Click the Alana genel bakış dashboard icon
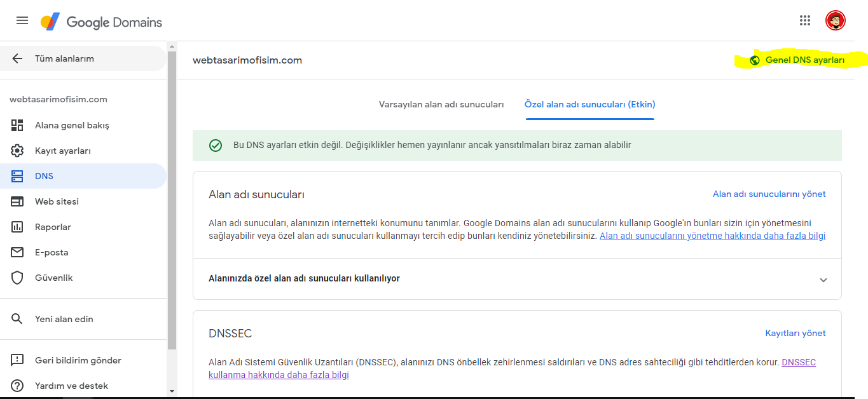This screenshot has width=868, height=399. click(x=17, y=125)
